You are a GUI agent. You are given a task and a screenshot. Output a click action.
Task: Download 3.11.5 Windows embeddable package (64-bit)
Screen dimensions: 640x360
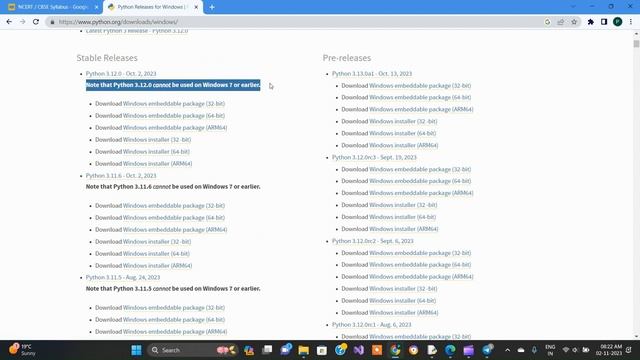[x=174, y=320]
